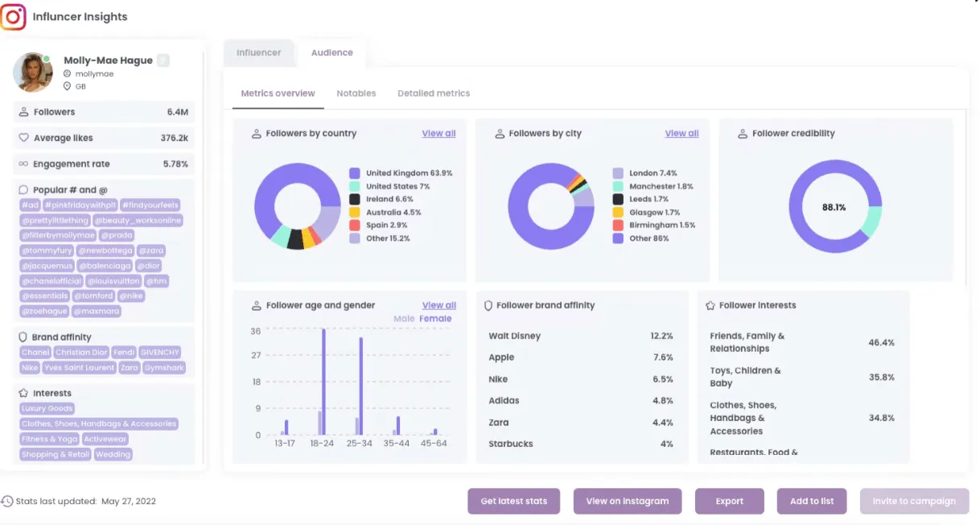Click the person icon in Follower age and gender
The width and height of the screenshot is (980, 525).
click(x=257, y=306)
